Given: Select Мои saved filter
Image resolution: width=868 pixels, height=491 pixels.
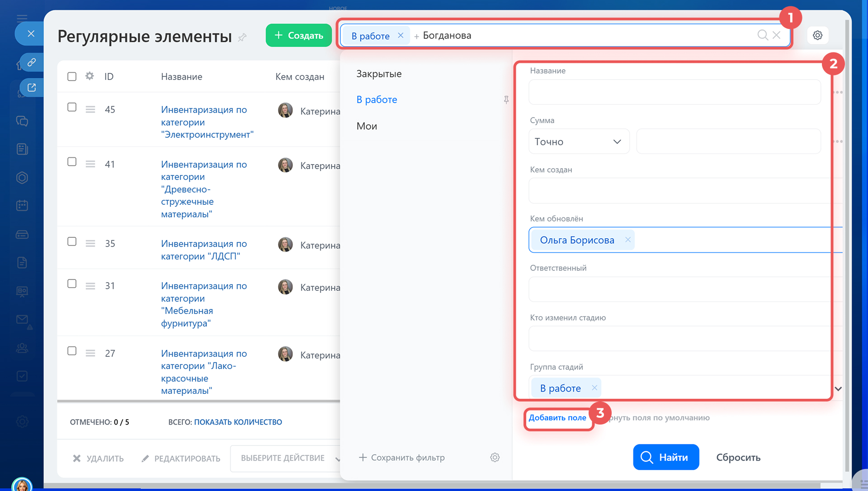Looking at the screenshot, I should [x=367, y=126].
